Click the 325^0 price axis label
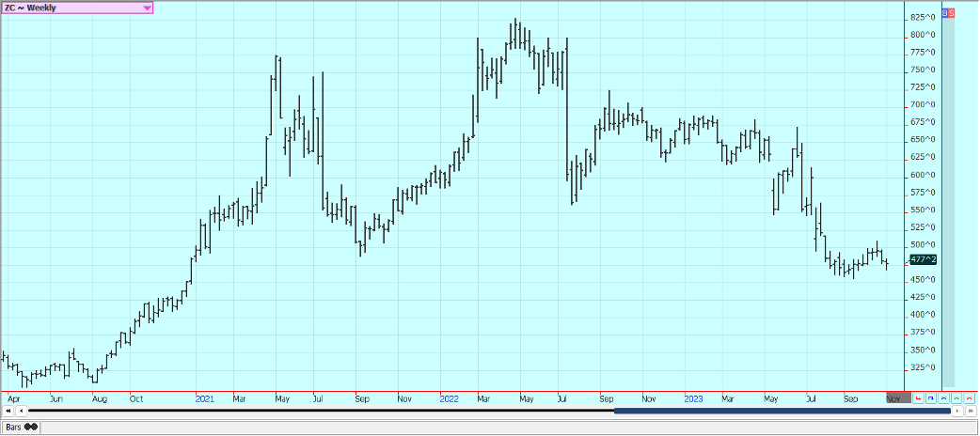 (x=924, y=366)
